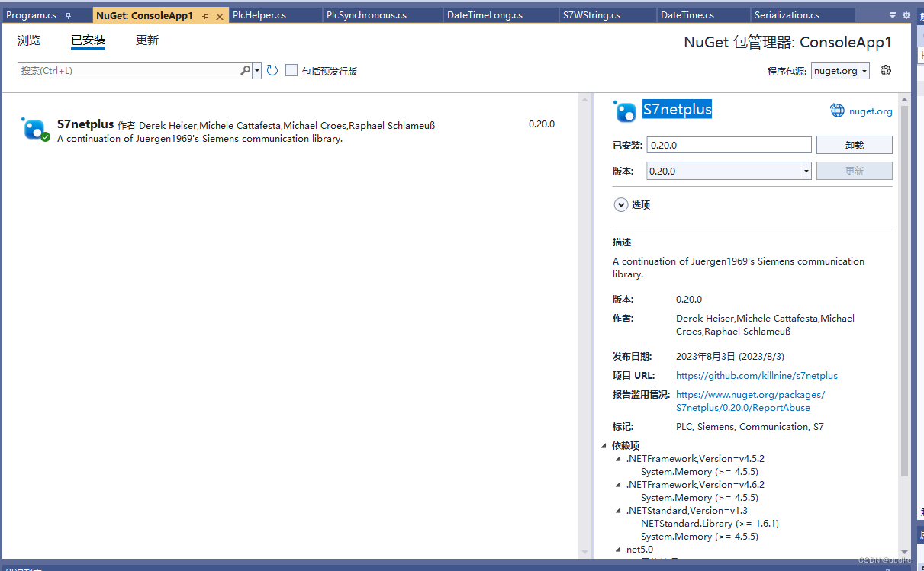Click the 卸载 uninstall button
This screenshot has height=571, width=924.
tap(854, 145)
